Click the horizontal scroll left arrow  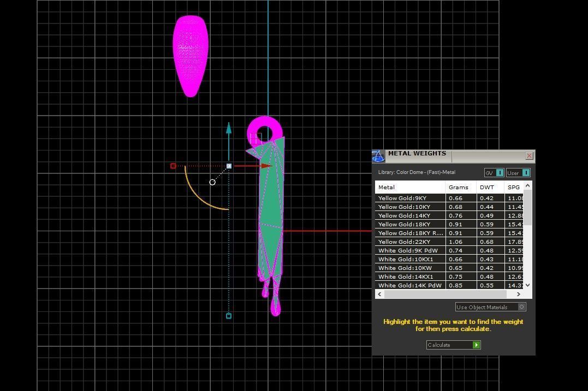tap(379, 294)
